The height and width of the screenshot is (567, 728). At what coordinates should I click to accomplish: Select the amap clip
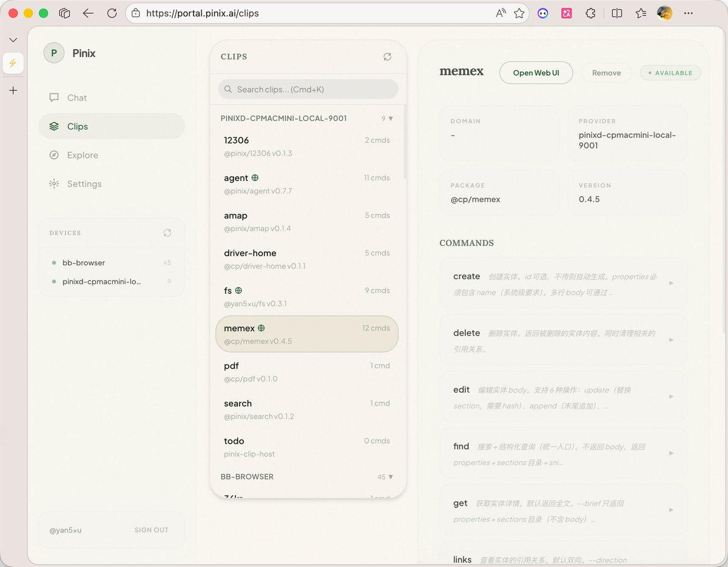pyautogui.click(x=307, y=222)
